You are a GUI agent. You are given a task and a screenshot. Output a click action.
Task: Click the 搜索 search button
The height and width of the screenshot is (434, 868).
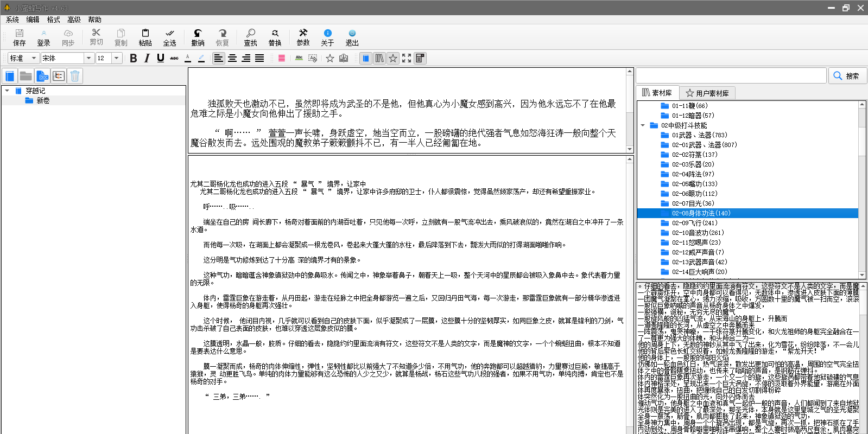tap(847, 76)
